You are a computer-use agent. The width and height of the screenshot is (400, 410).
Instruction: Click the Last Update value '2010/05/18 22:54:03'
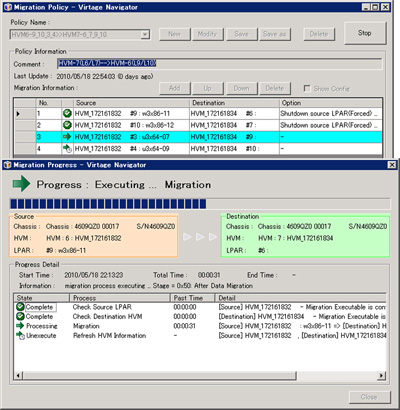[x=86, y=76]
